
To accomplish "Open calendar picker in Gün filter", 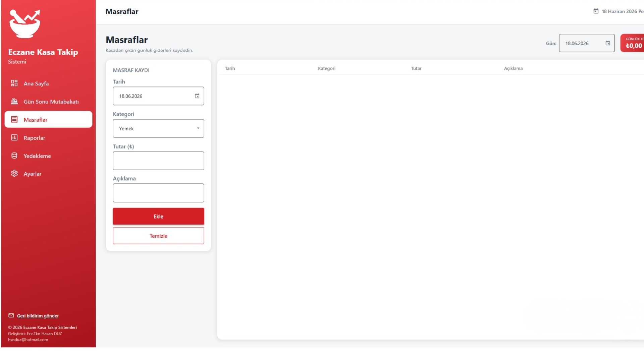I will [608, 43].
